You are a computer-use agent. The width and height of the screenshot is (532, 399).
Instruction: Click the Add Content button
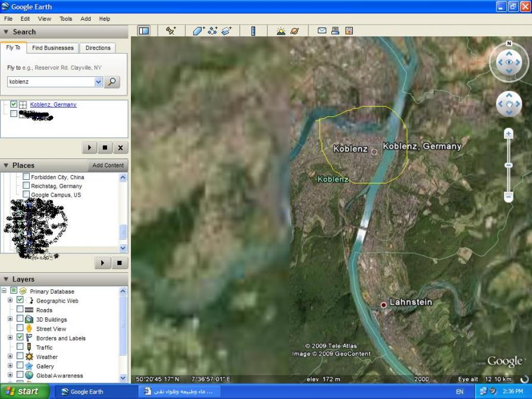(x=108, y=166)
